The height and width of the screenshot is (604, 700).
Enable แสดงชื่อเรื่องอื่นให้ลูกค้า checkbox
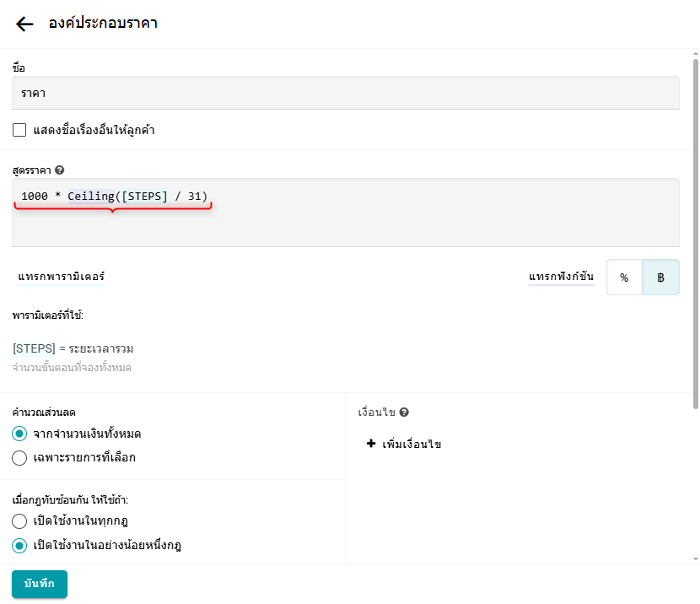click(x=19, y=130)
